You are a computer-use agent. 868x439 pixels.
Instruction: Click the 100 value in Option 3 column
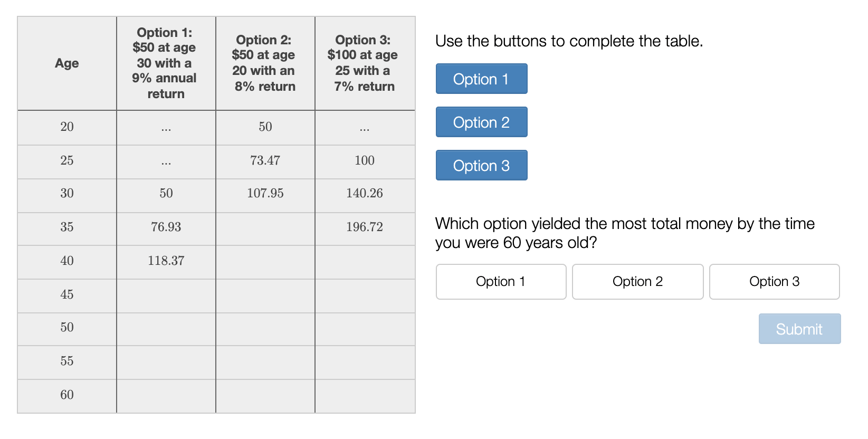point(365,160)
